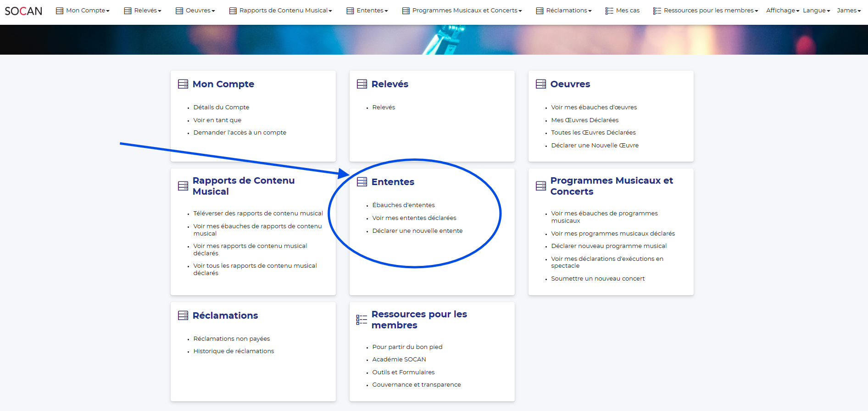The width and height of the screenshot is (868, 411).
Task: Click the Oeuvres card icon
Action: click(541, 84)
